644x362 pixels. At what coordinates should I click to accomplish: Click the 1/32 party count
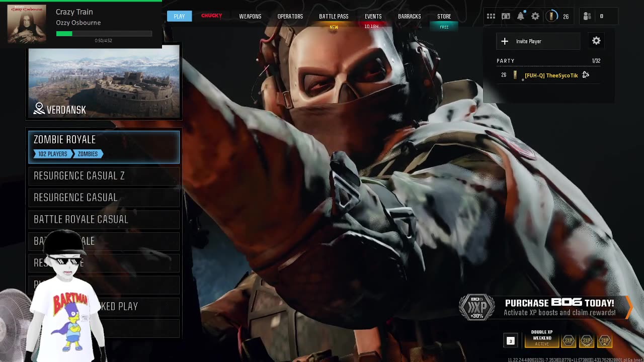(x=596, y=61)
